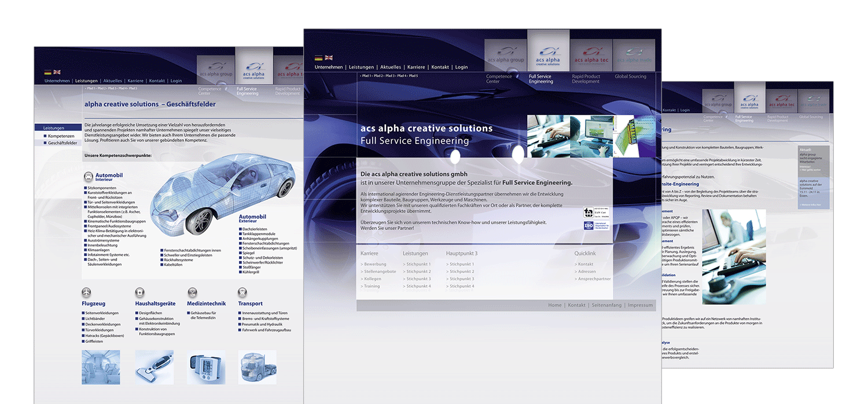Viewport: 868px width, 404px height.
Task: Open acs alpha group logo tile, front page
Action: click(x=506, y=55)
